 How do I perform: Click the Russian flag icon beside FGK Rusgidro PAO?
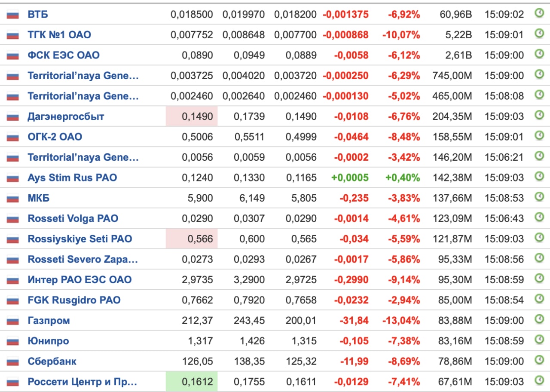[13, 300]
